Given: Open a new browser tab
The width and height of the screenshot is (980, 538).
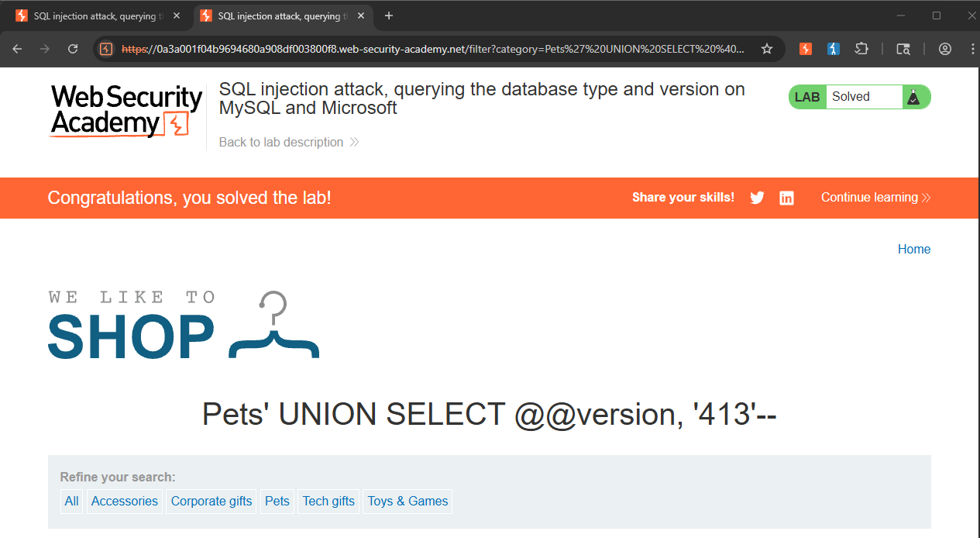Looking at the screenshot, I should click(x=389, y=16).
